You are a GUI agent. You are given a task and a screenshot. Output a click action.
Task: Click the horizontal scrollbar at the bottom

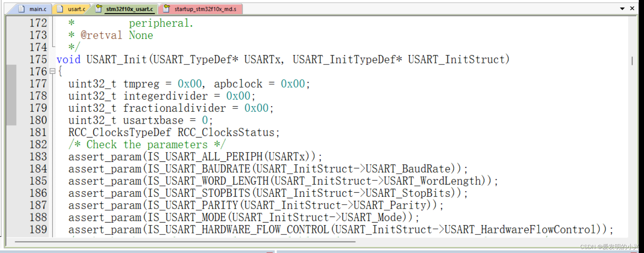185,242
